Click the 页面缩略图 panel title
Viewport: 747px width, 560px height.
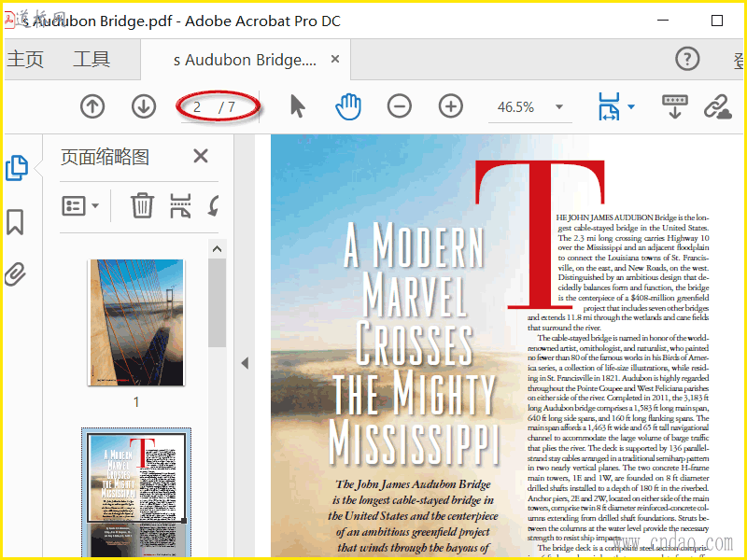[105, 157]
